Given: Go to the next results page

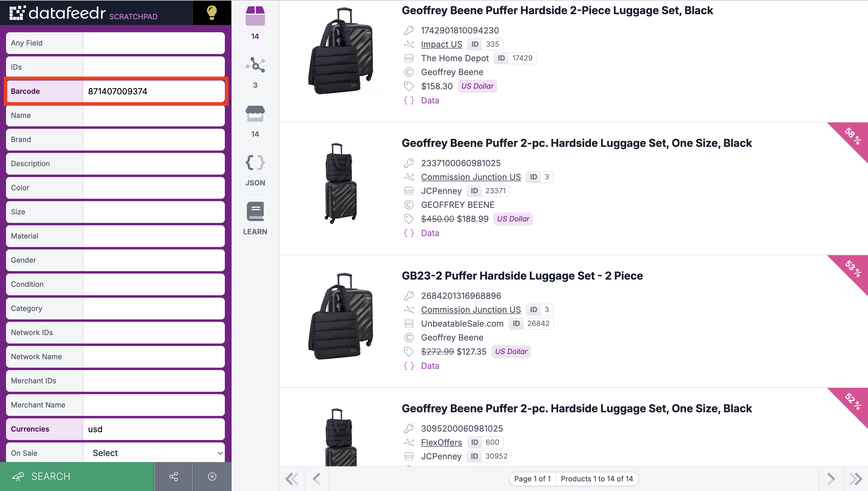Looking at the screenshot, I should (831, 479).
